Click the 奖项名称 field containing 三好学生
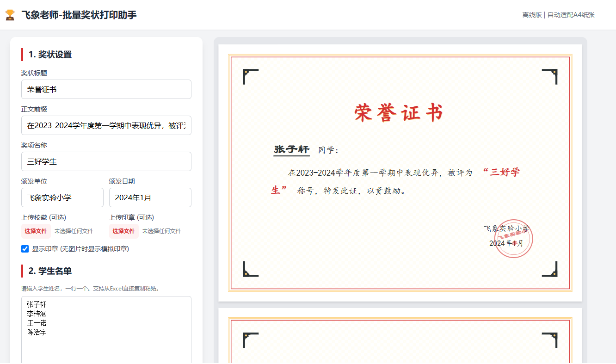This screenshot has height=364, width=616. point(106,161)
